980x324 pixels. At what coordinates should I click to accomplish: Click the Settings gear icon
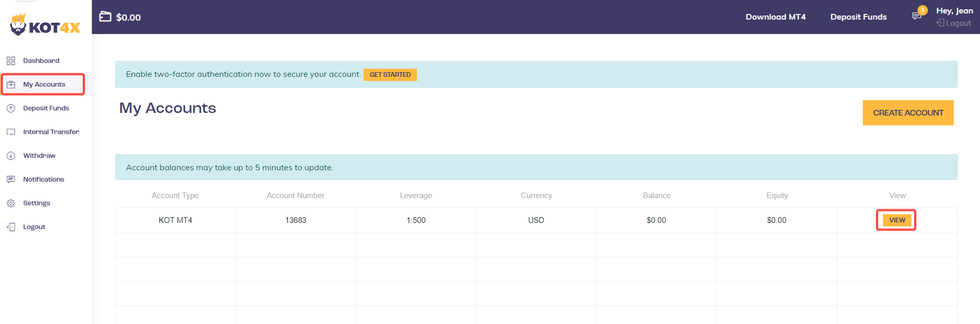click(x=11, y=203)
